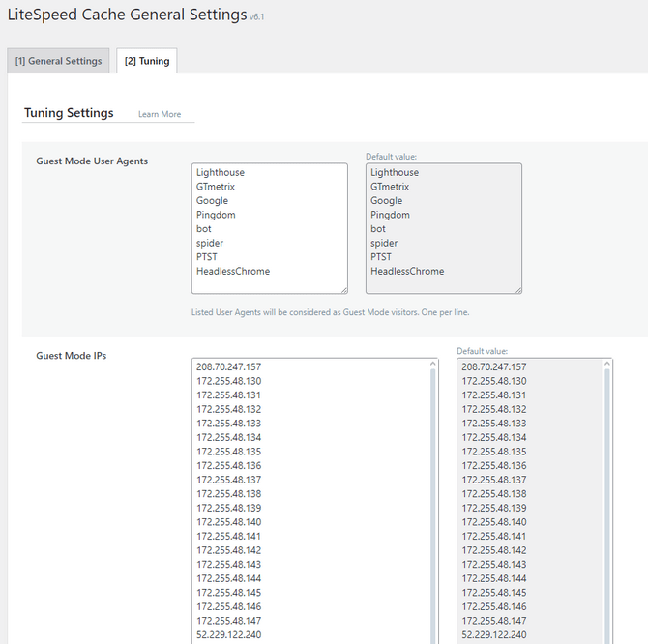Click the spider line in default User Agents box
The image size is (648, 644).
click(x=384, y=244)
